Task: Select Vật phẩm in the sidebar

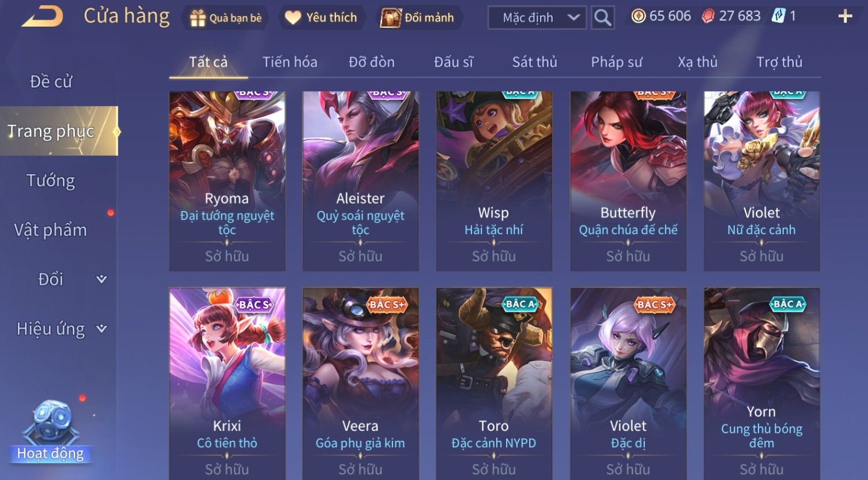Action: pos(51,230)
